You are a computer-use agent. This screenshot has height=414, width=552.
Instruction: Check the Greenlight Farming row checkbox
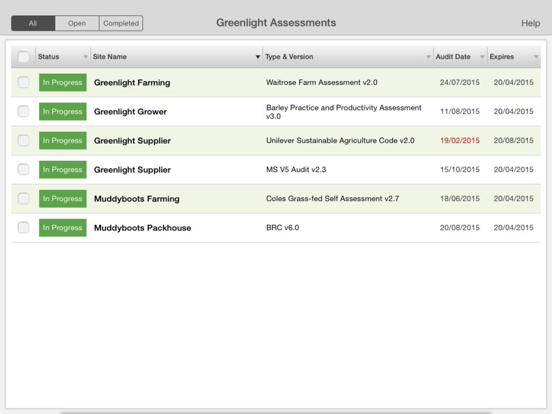(x=24, y=82)
